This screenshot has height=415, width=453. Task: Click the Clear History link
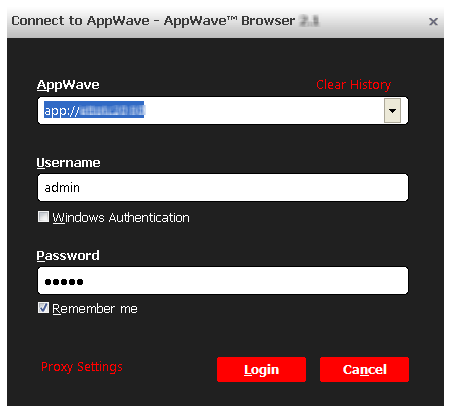tap(353, 85)
